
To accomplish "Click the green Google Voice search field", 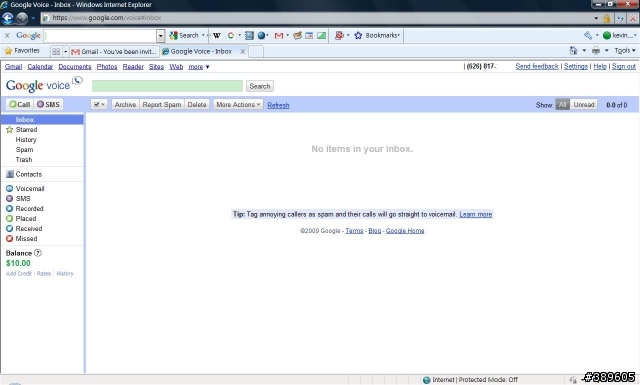I will coord(167,86).
